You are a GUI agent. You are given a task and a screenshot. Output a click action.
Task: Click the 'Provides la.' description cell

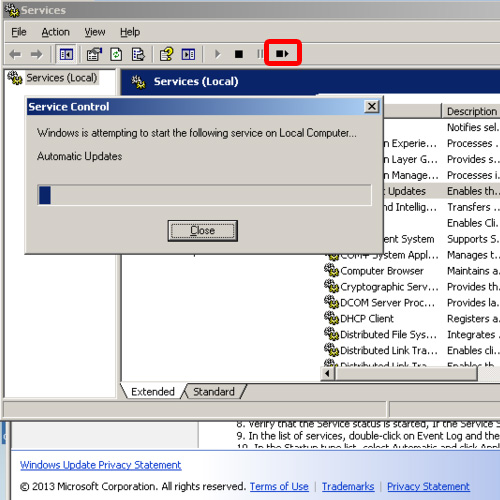coord(473,302)
